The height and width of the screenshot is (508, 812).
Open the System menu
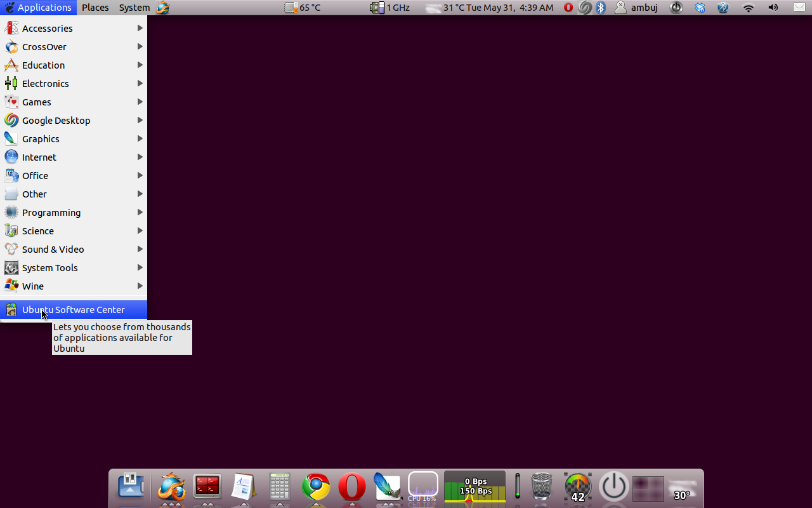coord(133,8)
